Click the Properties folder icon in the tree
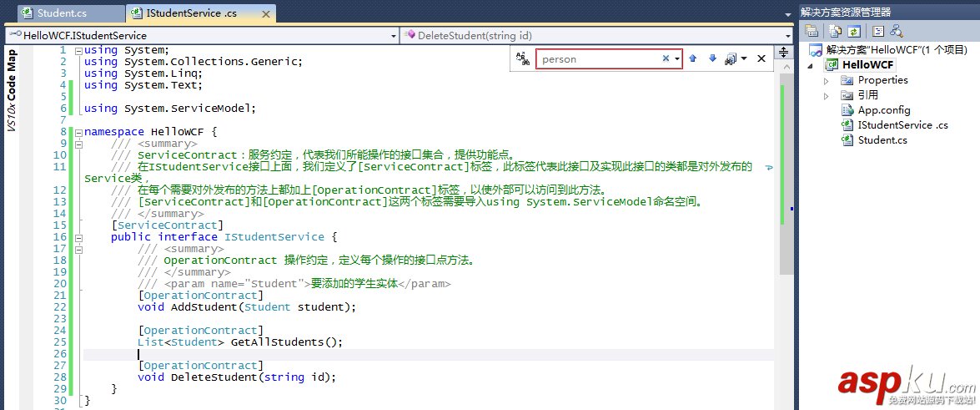The image size is (980, 410). 847,80
